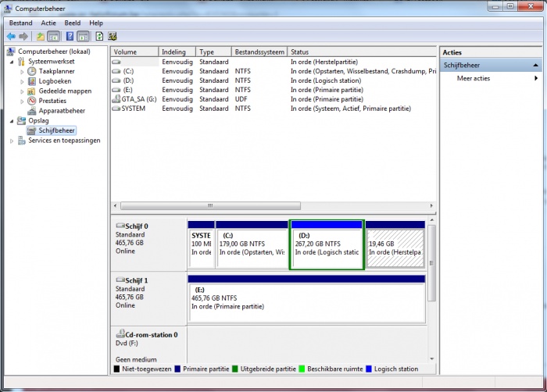
Task: Open Taakplanner in the tree
Action: (56, 71)
